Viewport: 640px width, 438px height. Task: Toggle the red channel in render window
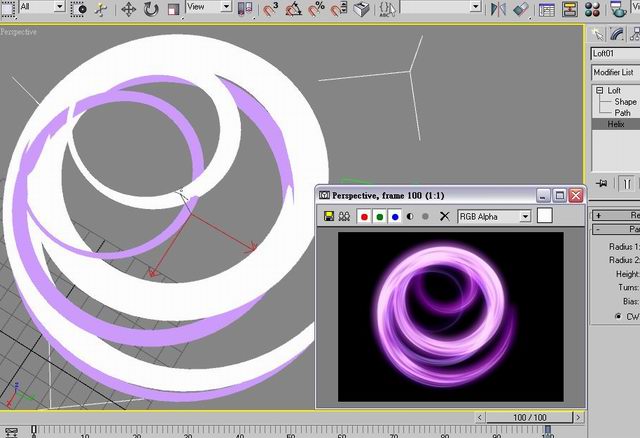(364, 217)
